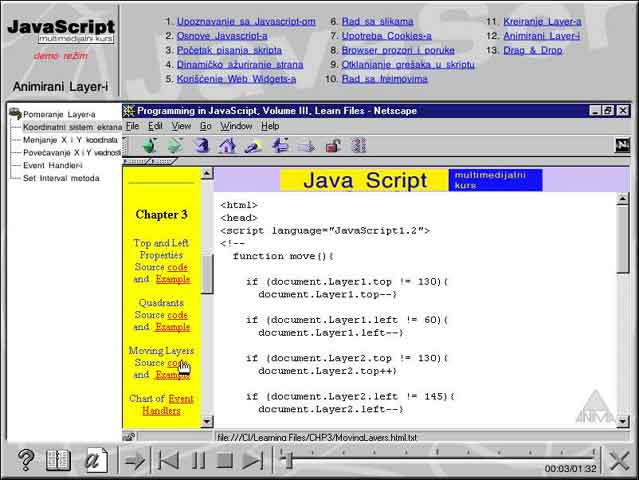Open lesson Browser prozori i poruke
The image size is (639, 480).
tap(398, 50)
